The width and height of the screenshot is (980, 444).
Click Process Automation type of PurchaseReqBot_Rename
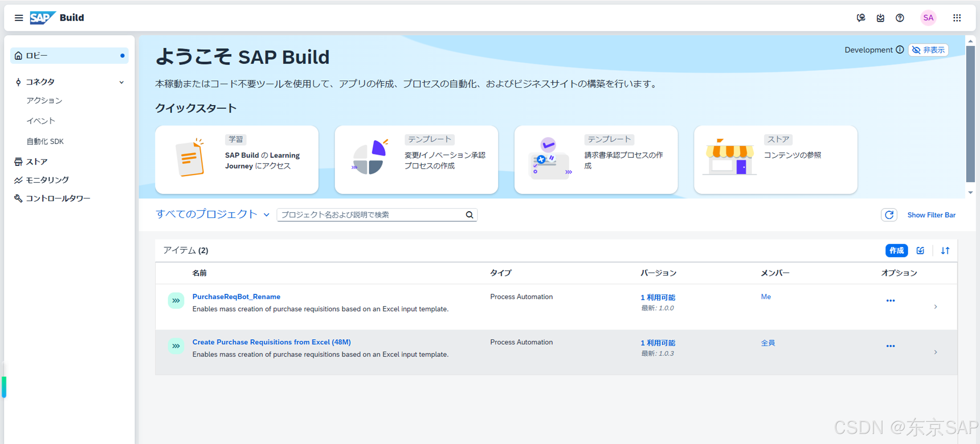[521, 297]
